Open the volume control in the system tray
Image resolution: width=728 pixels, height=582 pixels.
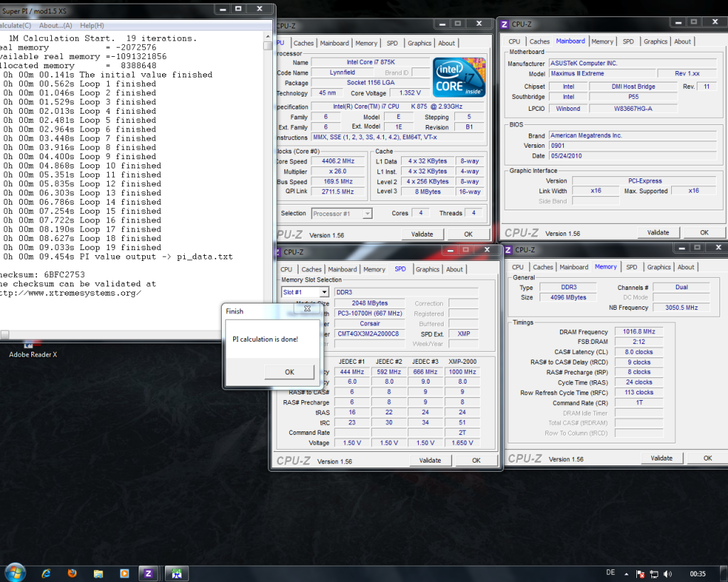(667, 574)
